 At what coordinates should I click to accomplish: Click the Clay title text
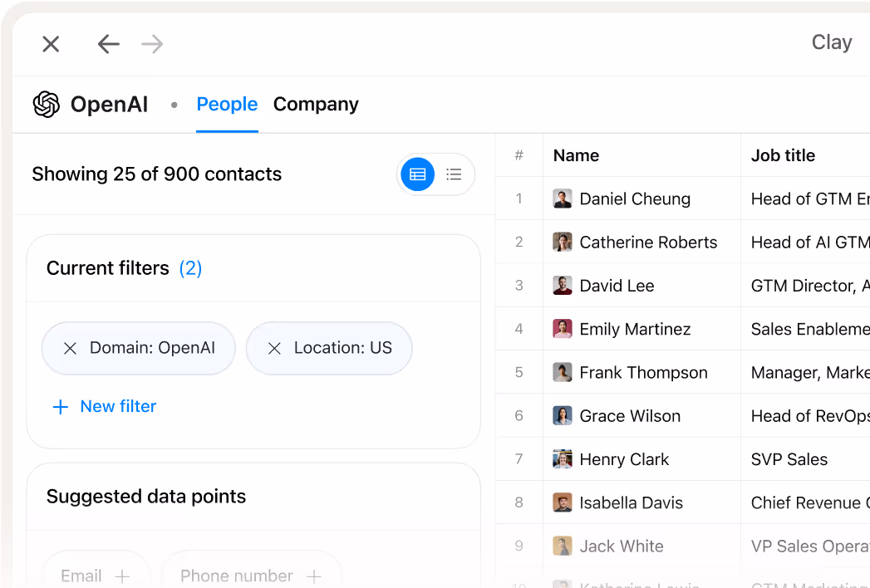[x=831, y=42]
